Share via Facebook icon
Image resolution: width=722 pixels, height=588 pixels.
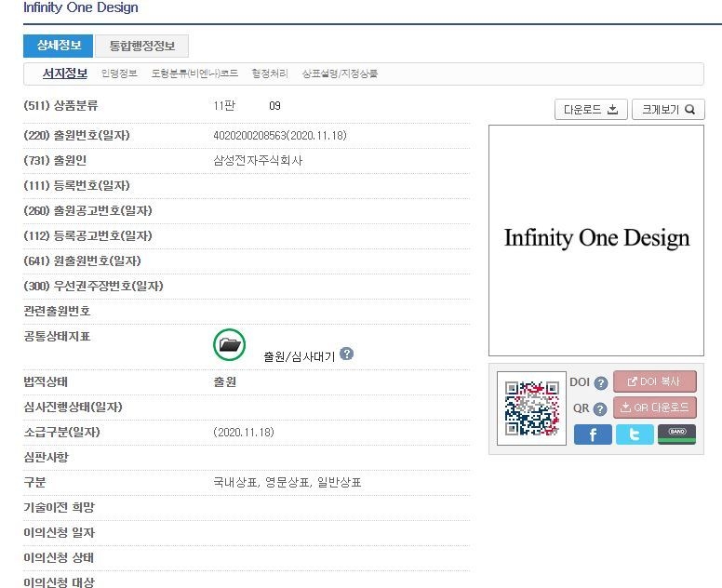pos(593,434)
